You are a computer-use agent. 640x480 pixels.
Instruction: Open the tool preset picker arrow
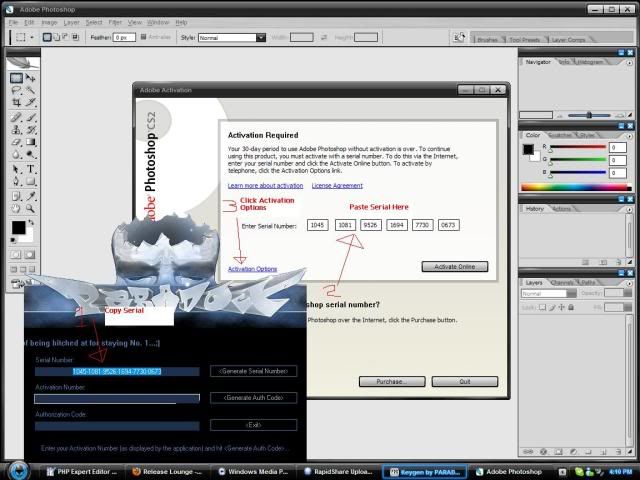coord(32,38)
